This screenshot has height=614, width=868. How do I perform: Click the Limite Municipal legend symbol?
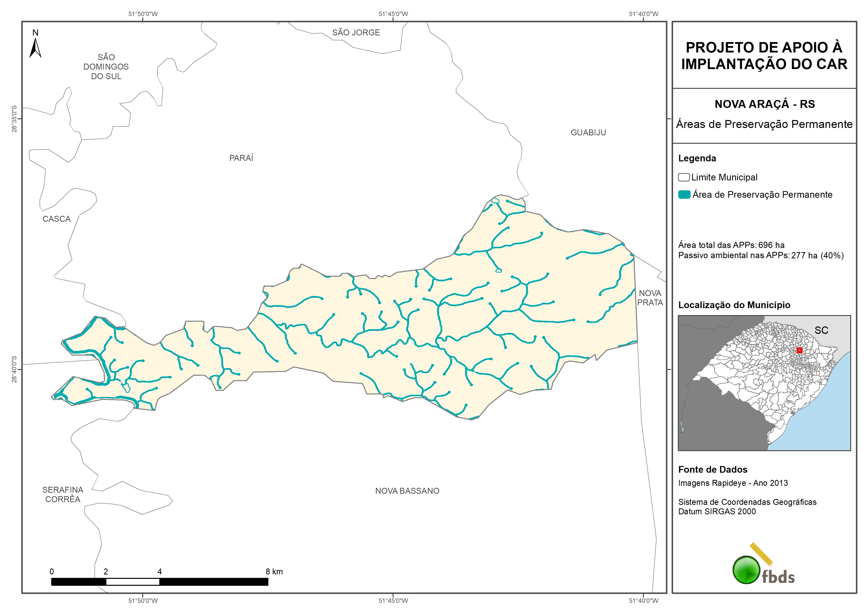(683, 177)
